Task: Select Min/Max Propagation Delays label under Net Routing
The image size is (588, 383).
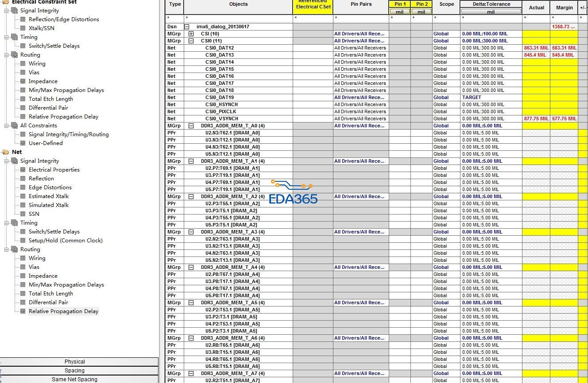Action: (66, 285)
